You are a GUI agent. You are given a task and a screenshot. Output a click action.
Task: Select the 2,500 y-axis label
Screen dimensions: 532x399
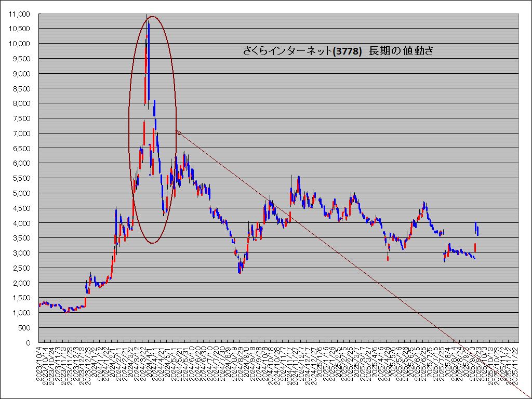21,268
